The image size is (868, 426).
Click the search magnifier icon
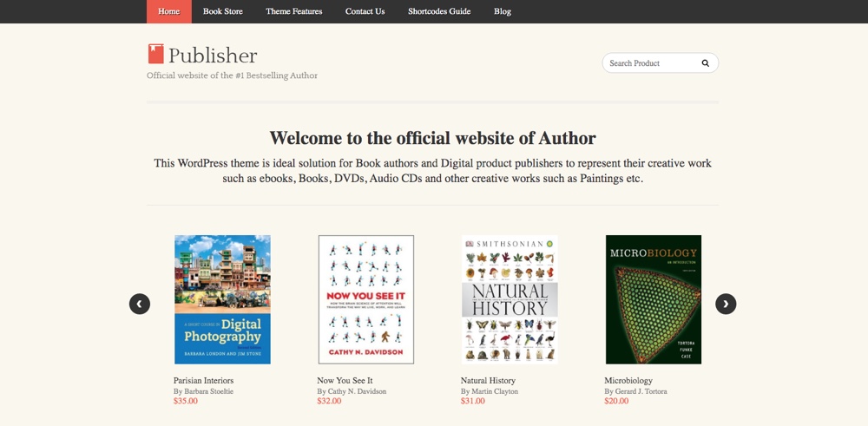point(705,63)
